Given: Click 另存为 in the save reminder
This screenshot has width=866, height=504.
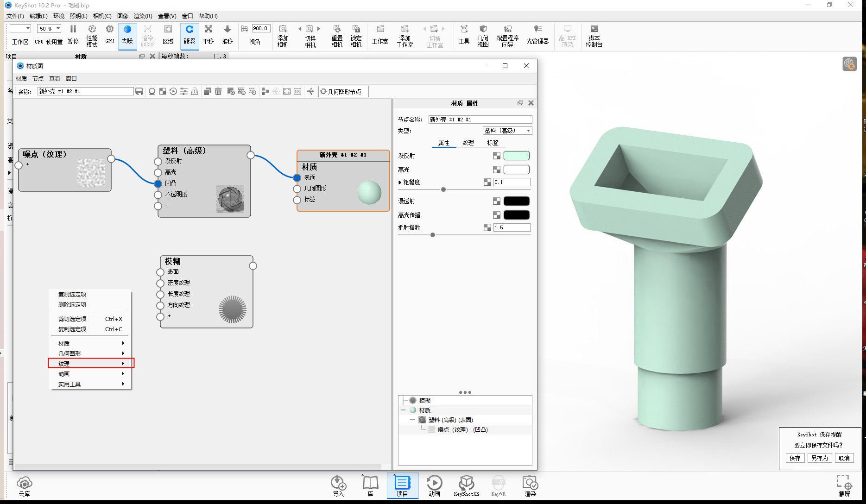Looking at the screenshot, I should [819, 458].
